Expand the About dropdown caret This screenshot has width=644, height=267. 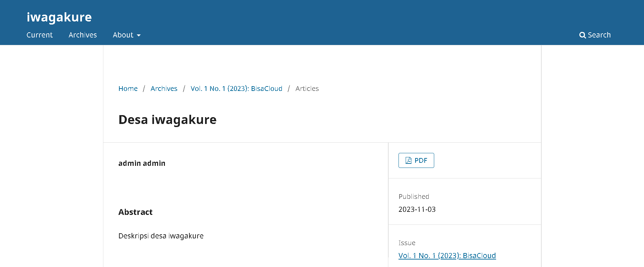[x=139, y=35]
